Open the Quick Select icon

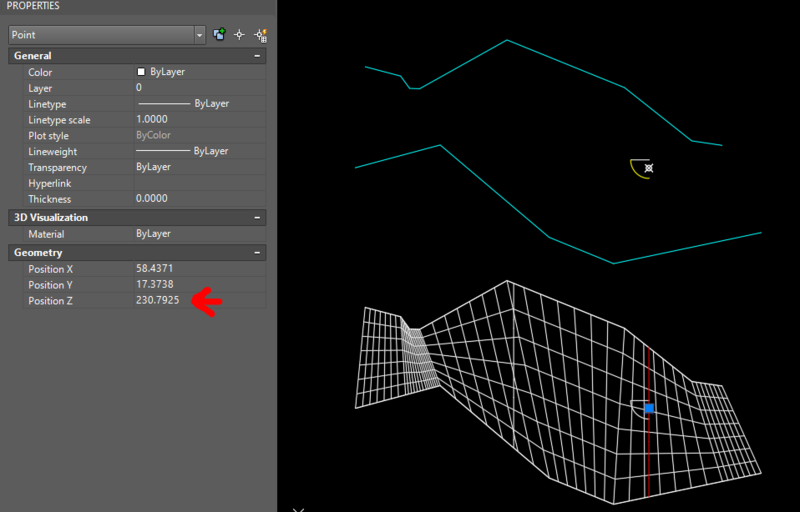point(261,34)
